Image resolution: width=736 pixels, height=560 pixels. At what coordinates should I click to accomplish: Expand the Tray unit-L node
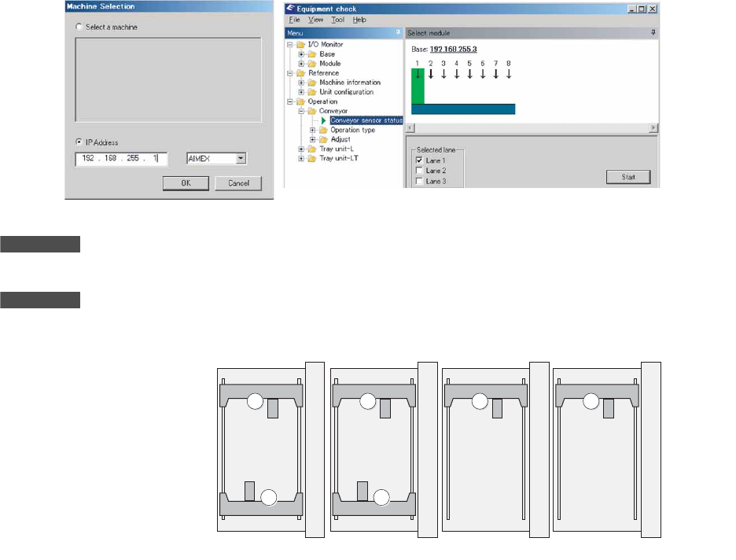click(301, 149)
